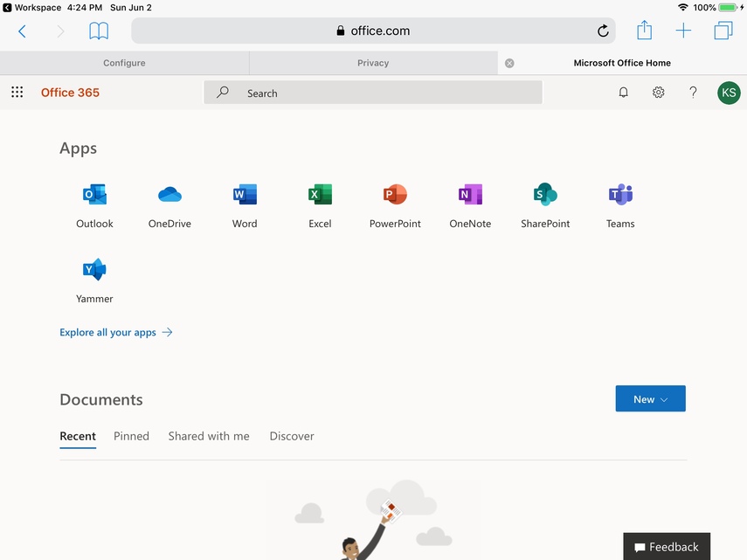Open PowerPoint app
Viewport: 747px width, 560px height.
coord(395,196)
